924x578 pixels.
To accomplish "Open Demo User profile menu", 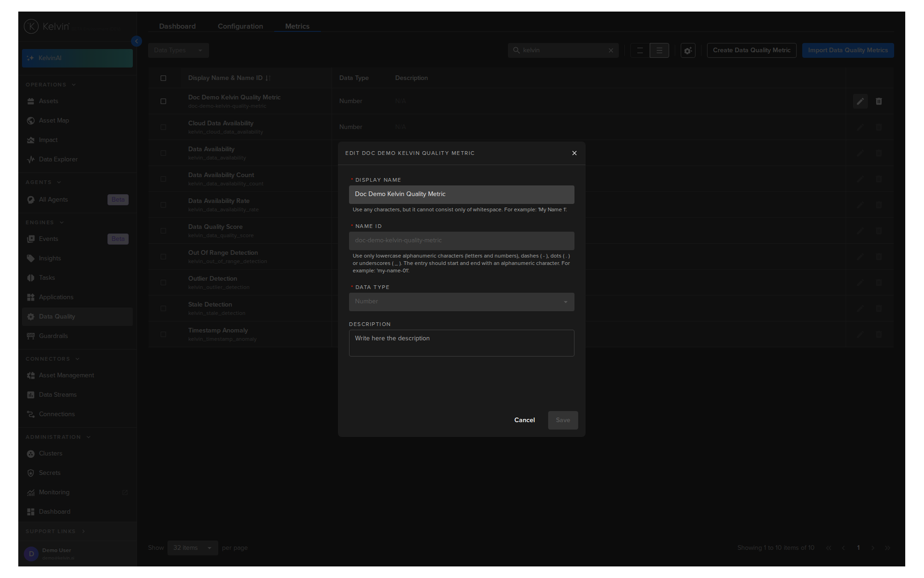I will click(77, 554).
